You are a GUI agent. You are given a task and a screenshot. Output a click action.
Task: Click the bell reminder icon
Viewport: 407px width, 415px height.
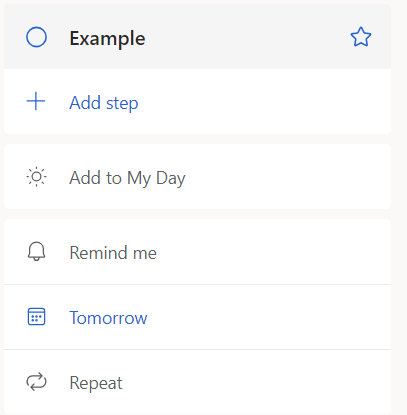[x=36, y=251]
